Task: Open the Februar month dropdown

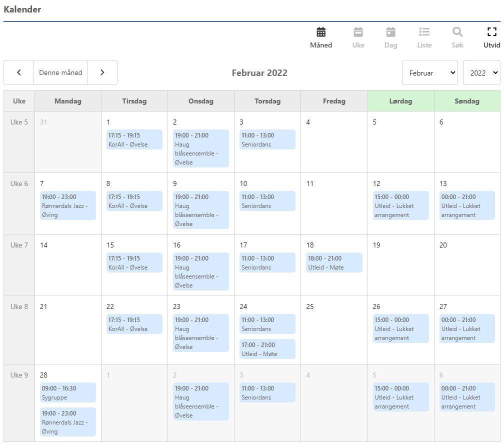Action: [x=430, y=73]
